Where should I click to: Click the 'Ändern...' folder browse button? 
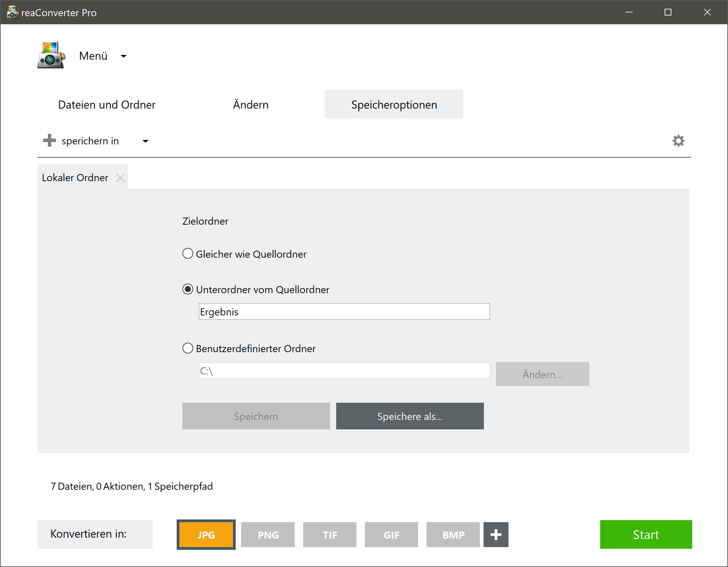click(543, 374)
